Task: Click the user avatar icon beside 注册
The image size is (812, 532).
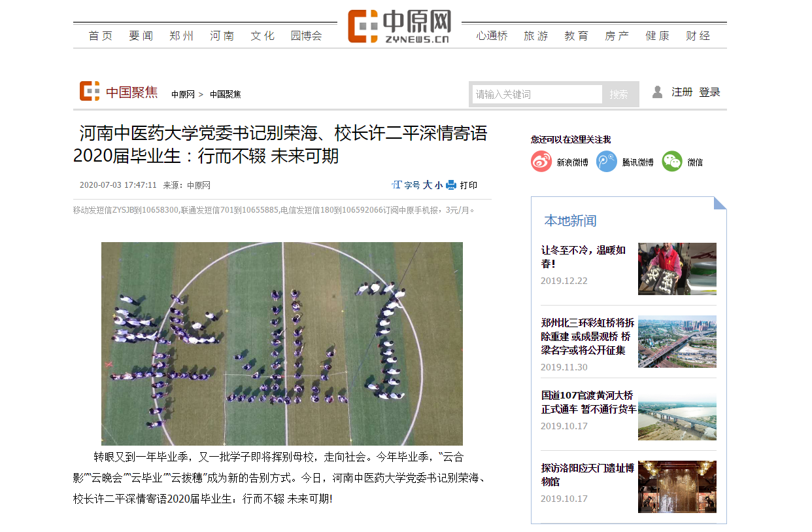Action: (x=658, y=92)
